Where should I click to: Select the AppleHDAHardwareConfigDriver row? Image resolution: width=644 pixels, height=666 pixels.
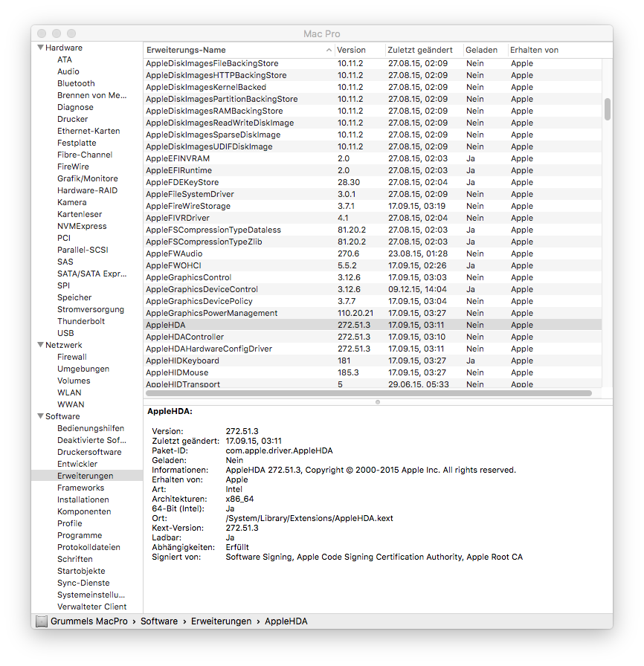point(373,349)
